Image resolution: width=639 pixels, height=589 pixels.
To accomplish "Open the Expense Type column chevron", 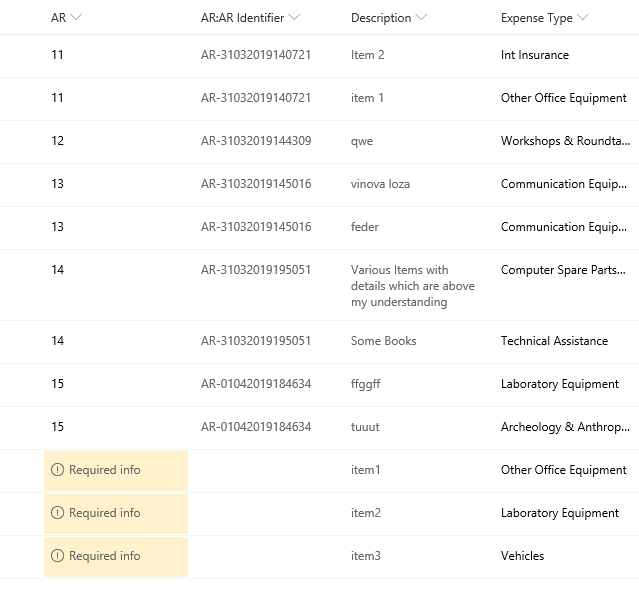I will (x=583, y=18).
